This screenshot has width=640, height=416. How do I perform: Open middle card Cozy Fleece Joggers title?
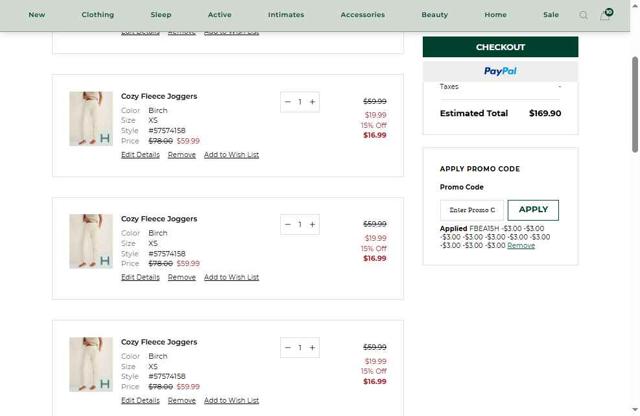[159, 219]
